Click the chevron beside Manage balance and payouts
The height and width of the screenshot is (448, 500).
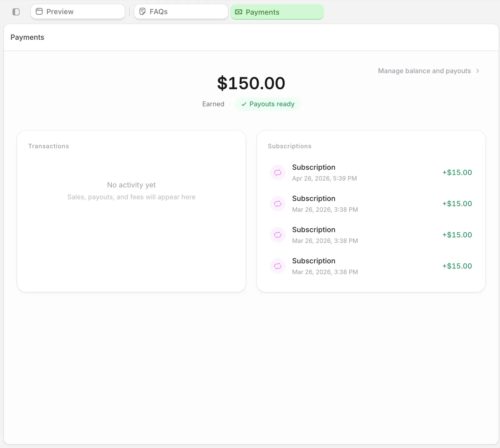coord(477,71)
